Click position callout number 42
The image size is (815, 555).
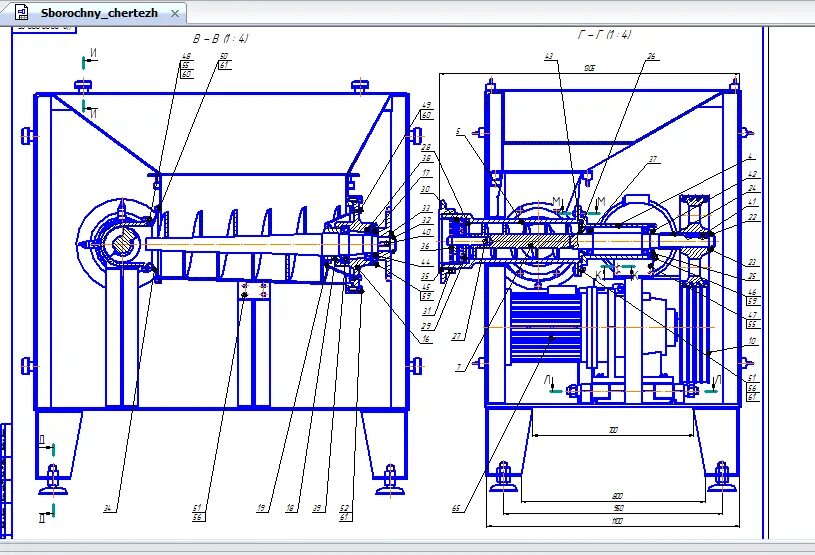[x=752, y=174]
